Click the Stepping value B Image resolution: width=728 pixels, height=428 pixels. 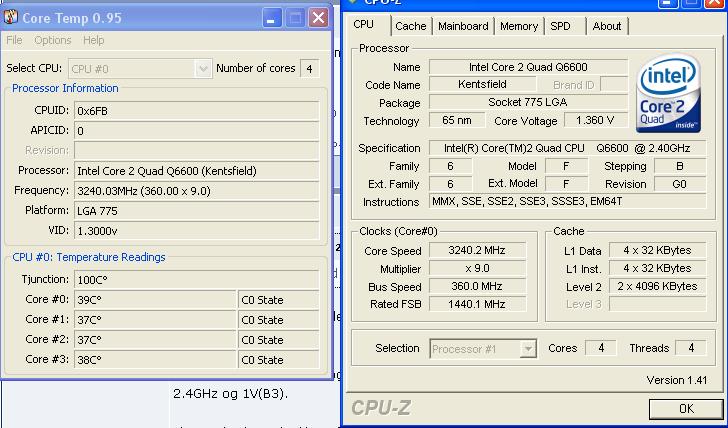click(680, 166)
